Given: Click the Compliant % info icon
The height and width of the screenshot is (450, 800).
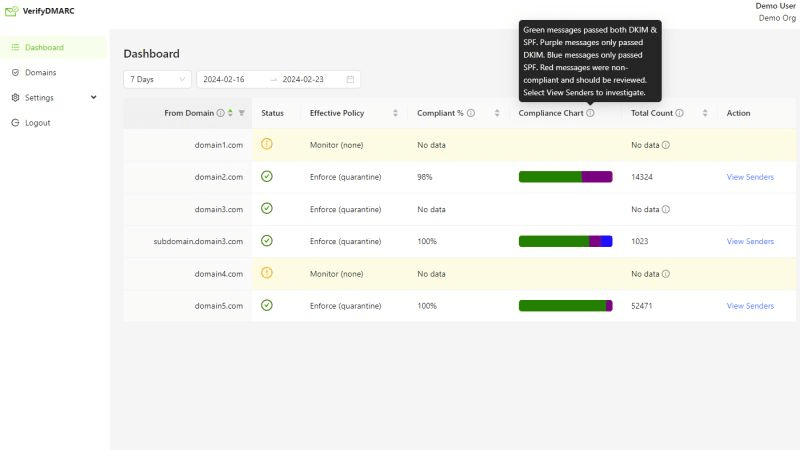Looking at the screenshot, I should point(471,113).
